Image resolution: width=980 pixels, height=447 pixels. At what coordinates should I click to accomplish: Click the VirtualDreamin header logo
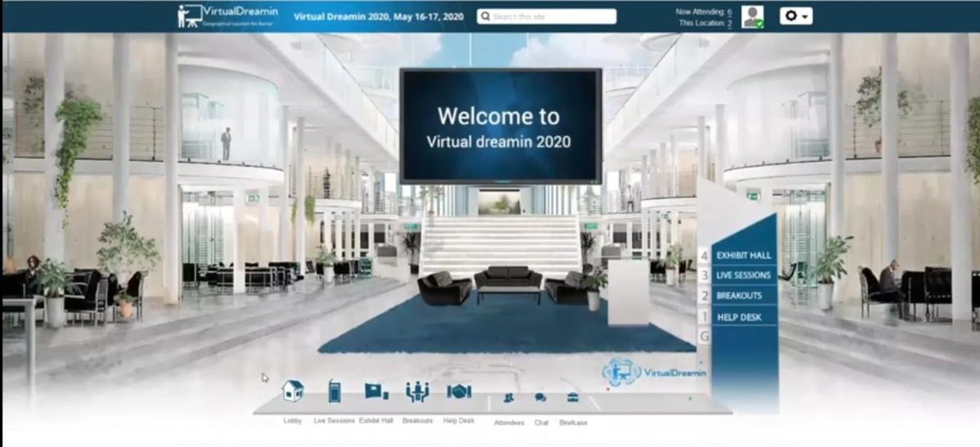[x=228, y=16]
